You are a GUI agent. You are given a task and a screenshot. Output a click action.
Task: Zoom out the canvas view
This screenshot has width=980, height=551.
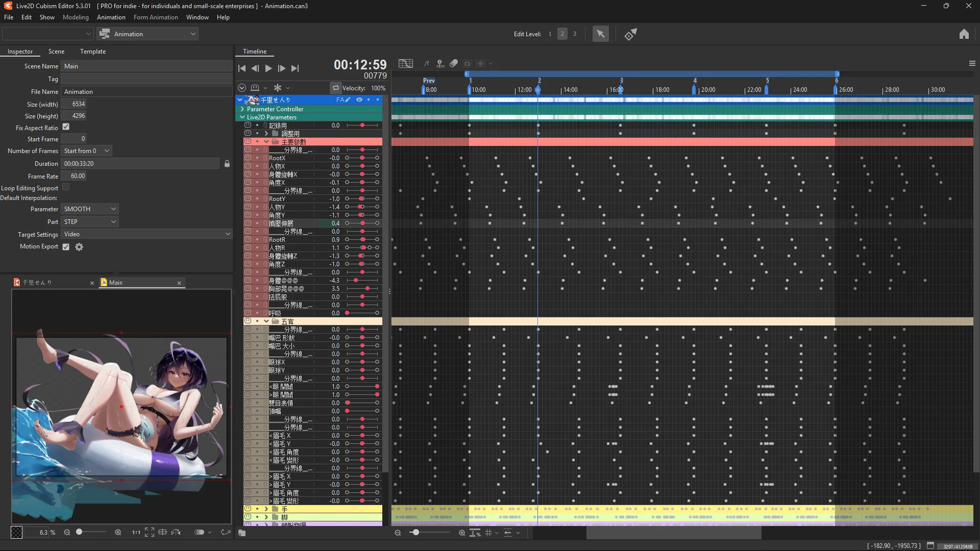pyautogui.click(x=67, y=532)
